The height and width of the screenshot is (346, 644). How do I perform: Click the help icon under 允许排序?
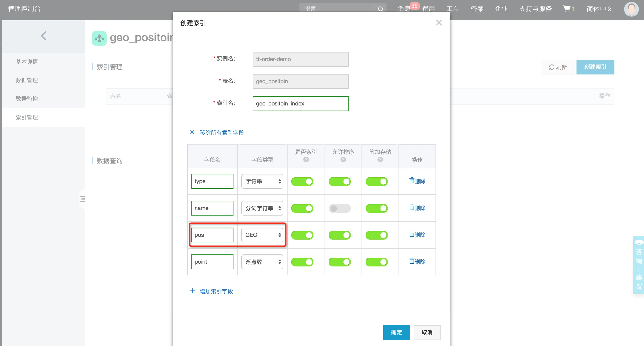(343, 160)
